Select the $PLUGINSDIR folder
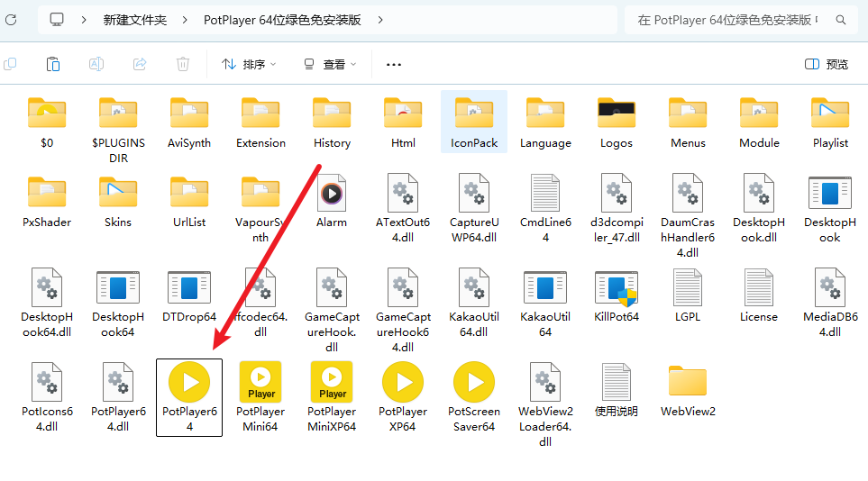The height and width of the screenshot is (481, 868). [x=118, y=131]
